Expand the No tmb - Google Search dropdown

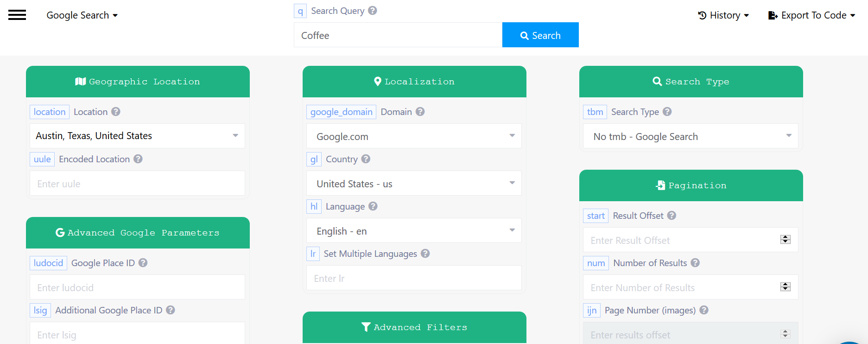pyautogui.click(x=691, y=136)
